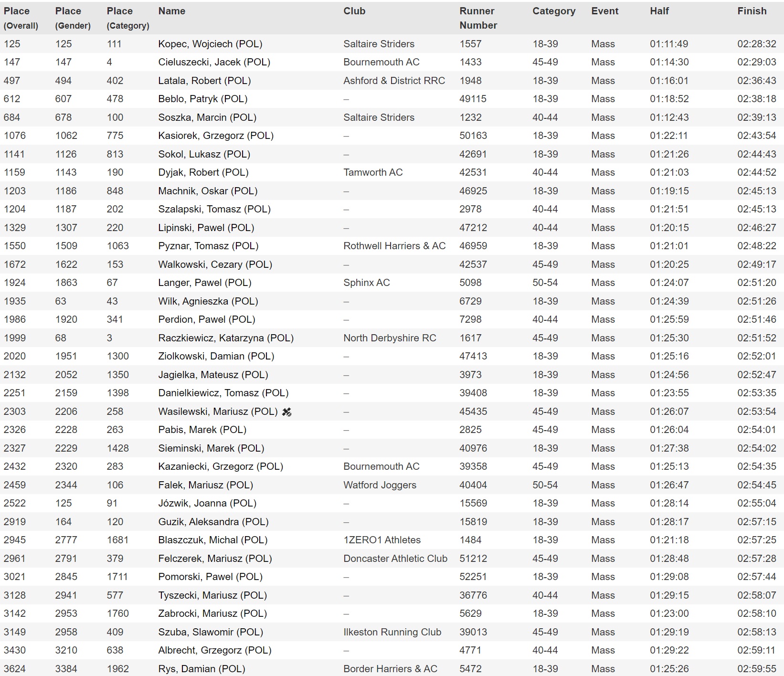784x676 pixels.
Task: Select Rys, Damian (POL)
Action: click(x=201, y=669)
